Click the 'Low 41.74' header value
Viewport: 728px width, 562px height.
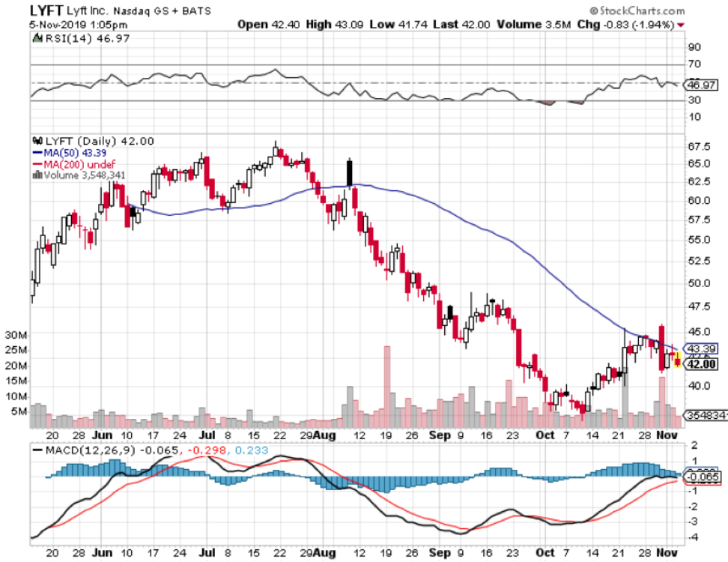pos(398,24)
